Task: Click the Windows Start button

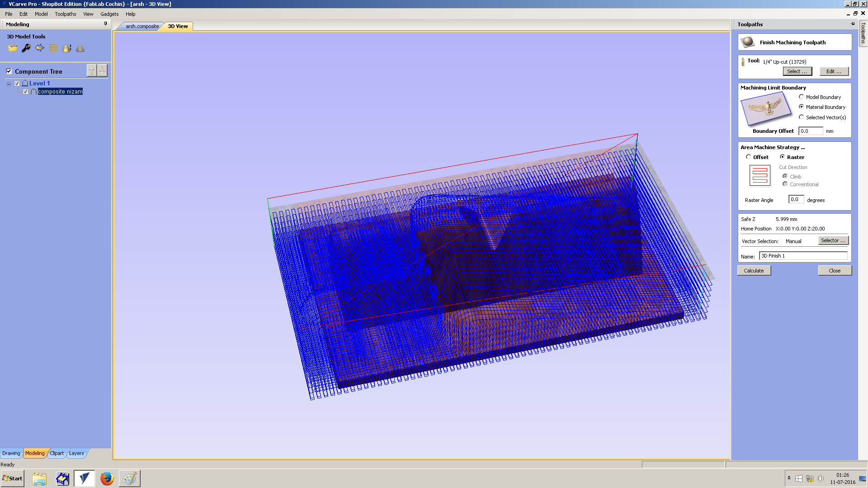Action: 12,479
